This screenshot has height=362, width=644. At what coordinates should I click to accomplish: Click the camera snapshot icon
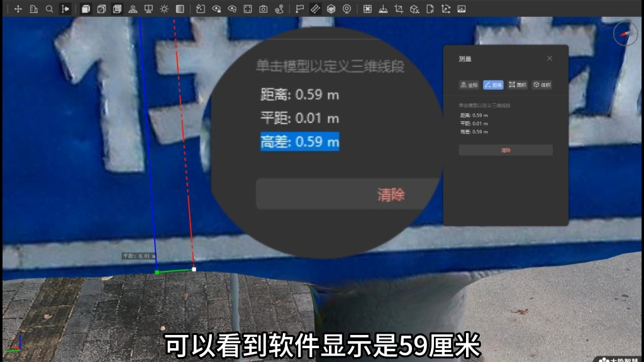(264, 8)
